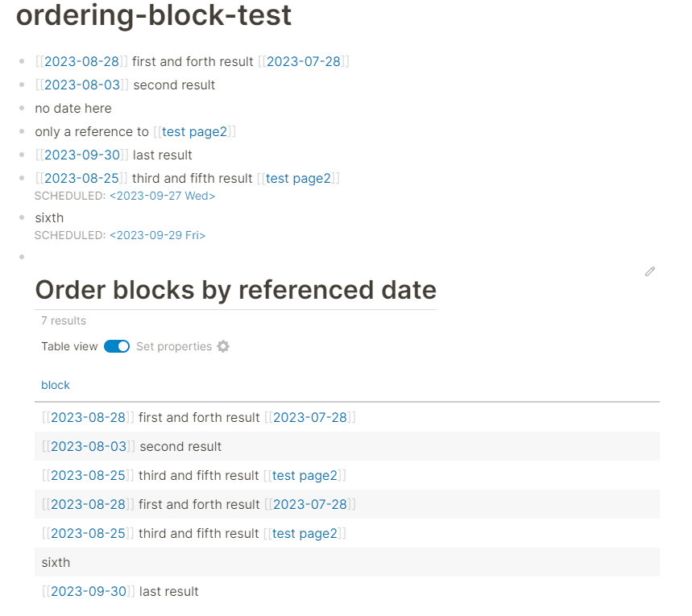Click bullet of '2023-09-30 last result' block
This screenshot has width=692, height=616.
click(x=22, y=155)
